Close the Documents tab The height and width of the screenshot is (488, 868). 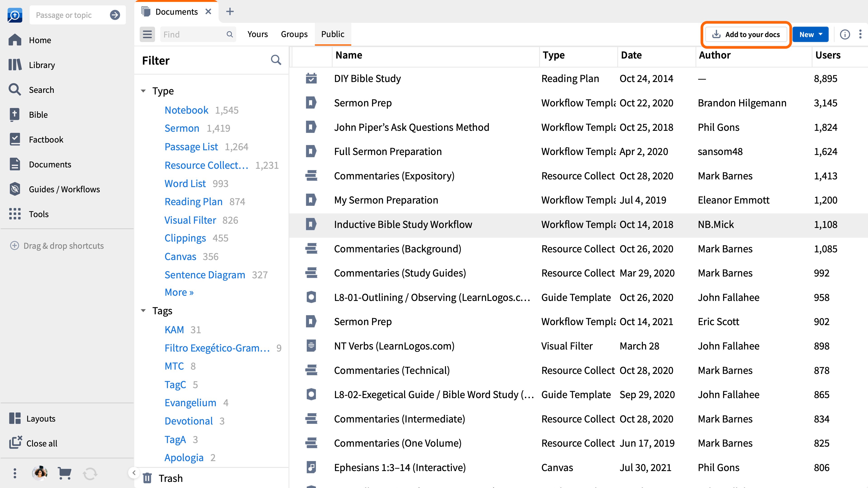click(208, 12)
